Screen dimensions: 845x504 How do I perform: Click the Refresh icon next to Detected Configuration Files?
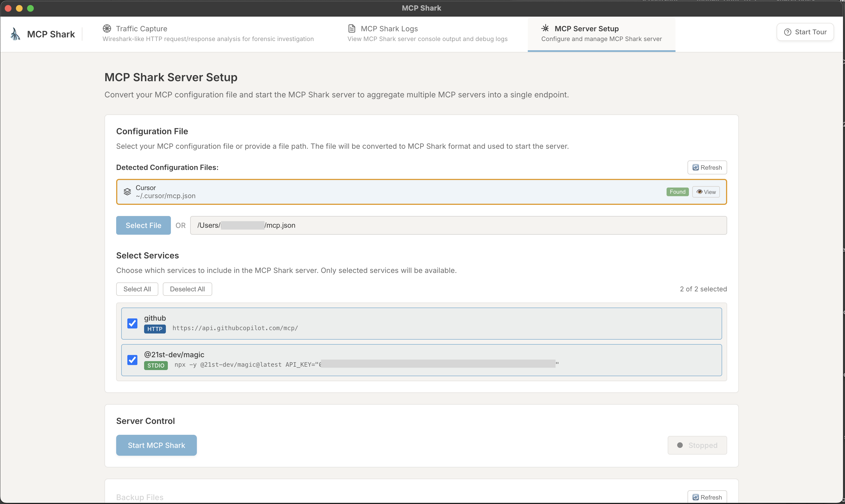[696, 167]
